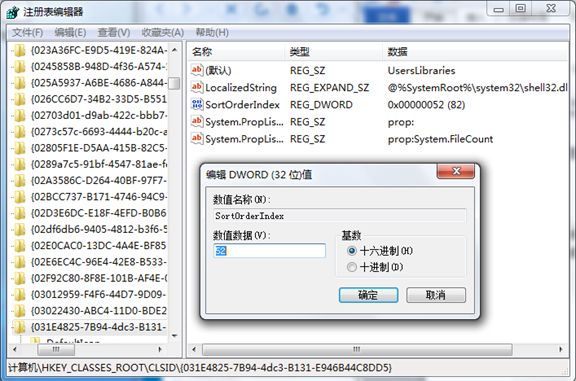Screen dimensions: 576x381
Task: Click the tree pane vertical scrollbar thumb
Action: (x=174, y=83)
